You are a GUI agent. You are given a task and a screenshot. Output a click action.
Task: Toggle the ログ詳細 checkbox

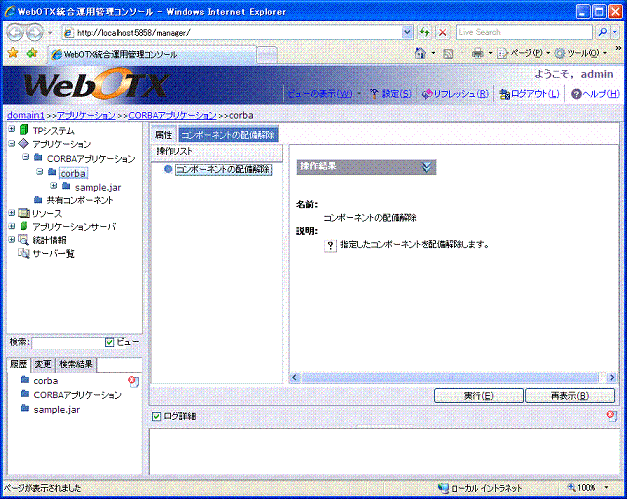click(156, 416)
